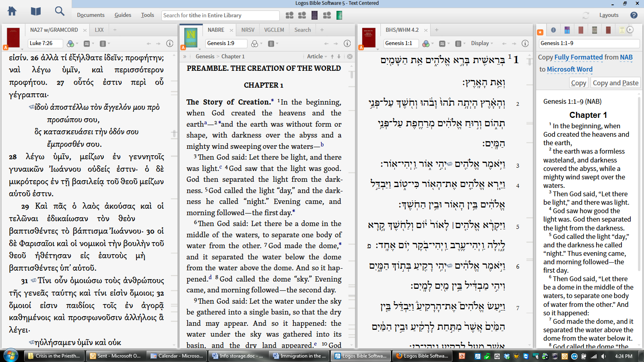Image resolution: width=644 pixels, height=362 pixels.
Task: Expand the NABRE table of contents chevrons
Action: click(185, 57)
